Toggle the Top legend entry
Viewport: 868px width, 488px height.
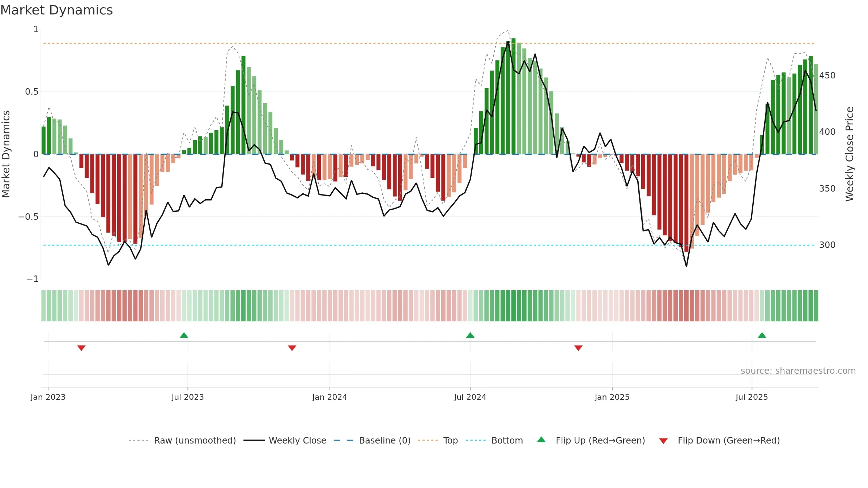click(x=438, y=440)
